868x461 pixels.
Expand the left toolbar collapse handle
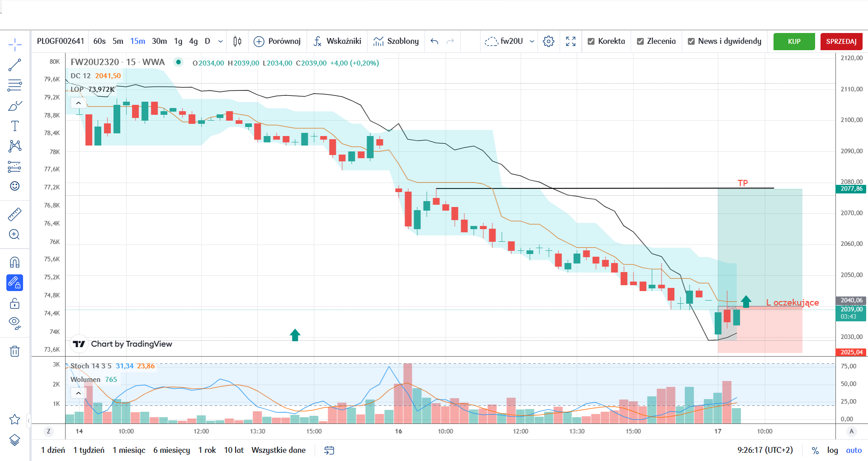[29, 420]
